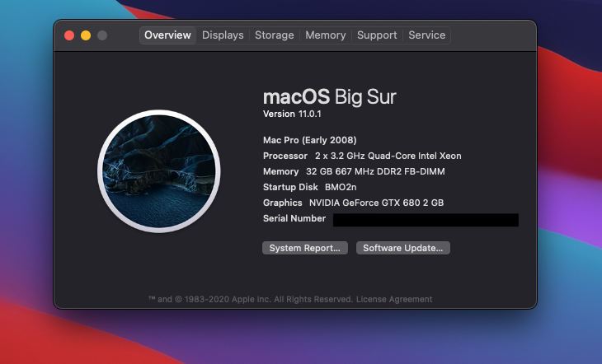
Task: Click the Big Sur circular wallpaper image
Action: [159, 171]
